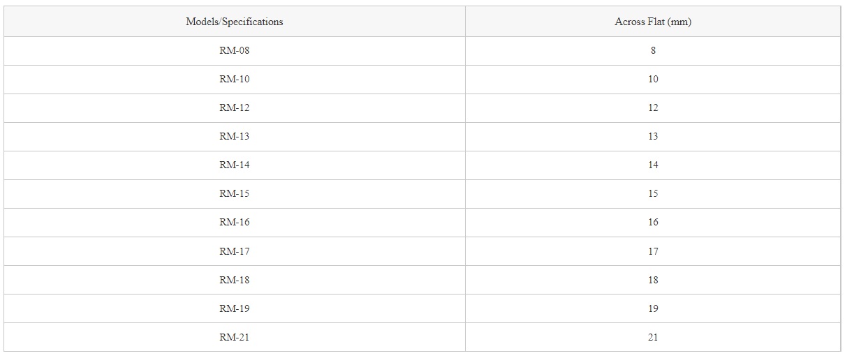The image size is (868, 358).
Task: Click the Across Flat (mm) header
Action: 653,22
